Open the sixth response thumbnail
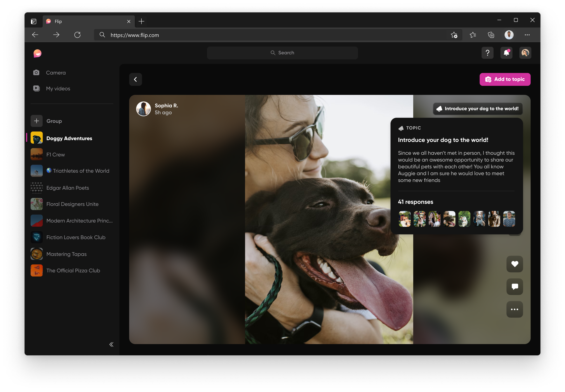 (479, 219)
